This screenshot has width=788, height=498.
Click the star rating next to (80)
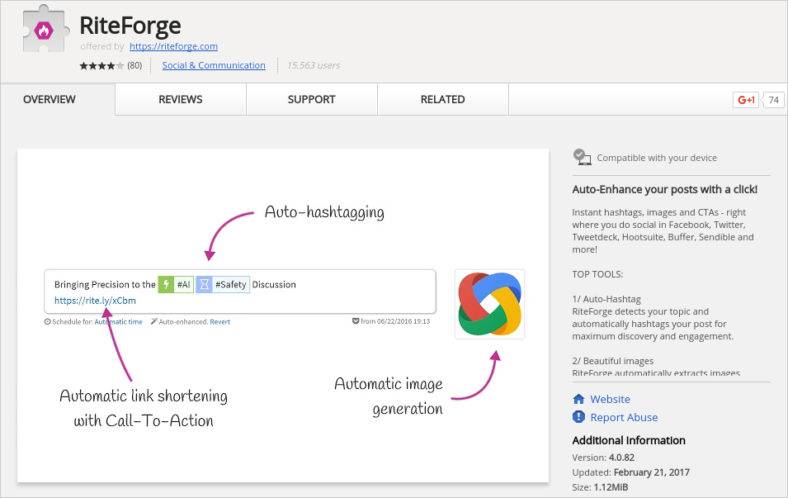click(101, 65)
